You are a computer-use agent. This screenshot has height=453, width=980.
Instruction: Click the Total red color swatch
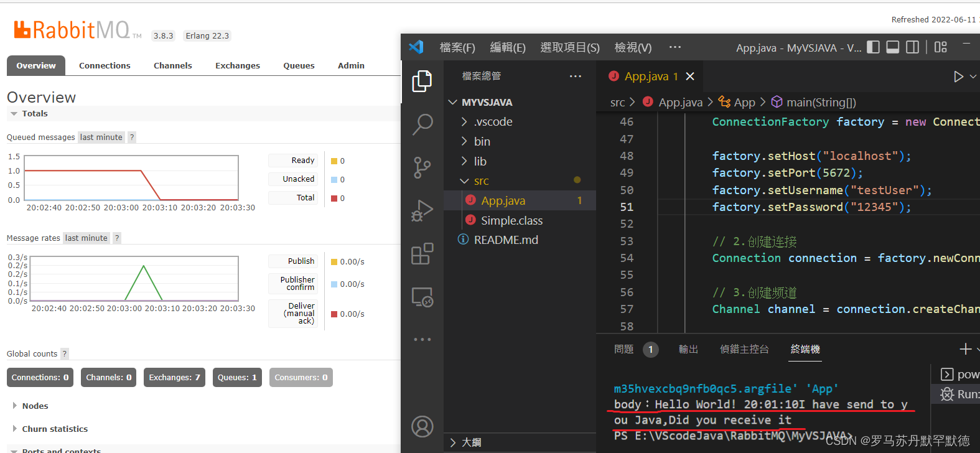point(334,198)
